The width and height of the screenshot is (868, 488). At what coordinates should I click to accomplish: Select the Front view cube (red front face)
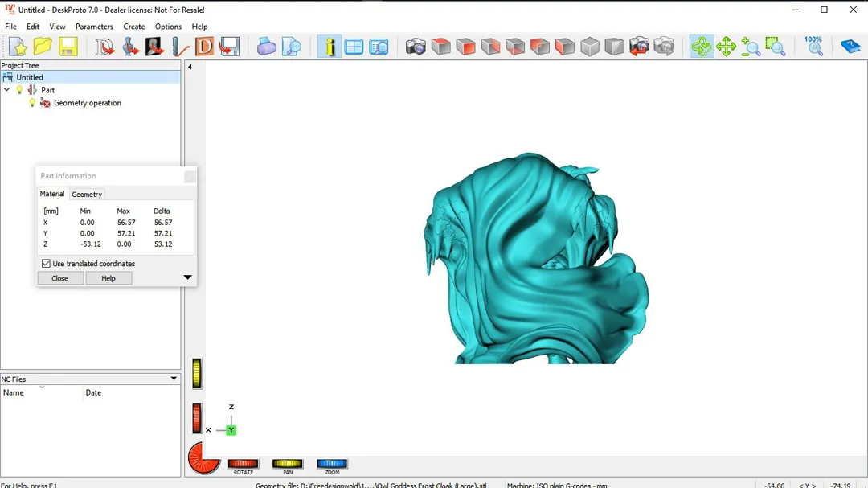point(465,47)
